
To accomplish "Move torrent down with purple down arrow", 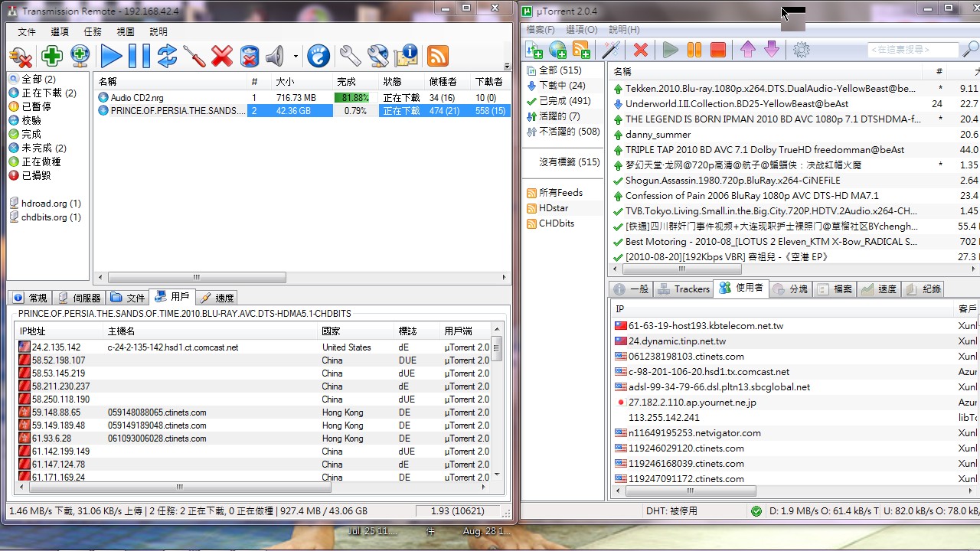I will pyautogui.click(x=772, y=50).
